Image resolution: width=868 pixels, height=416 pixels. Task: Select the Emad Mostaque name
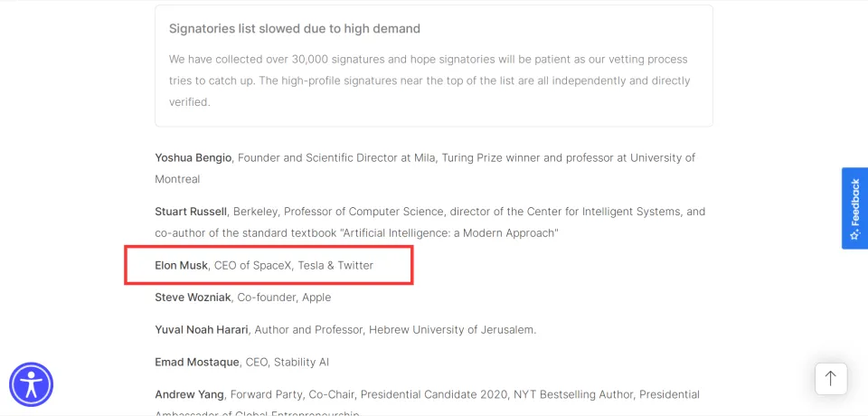coord(197,362)
